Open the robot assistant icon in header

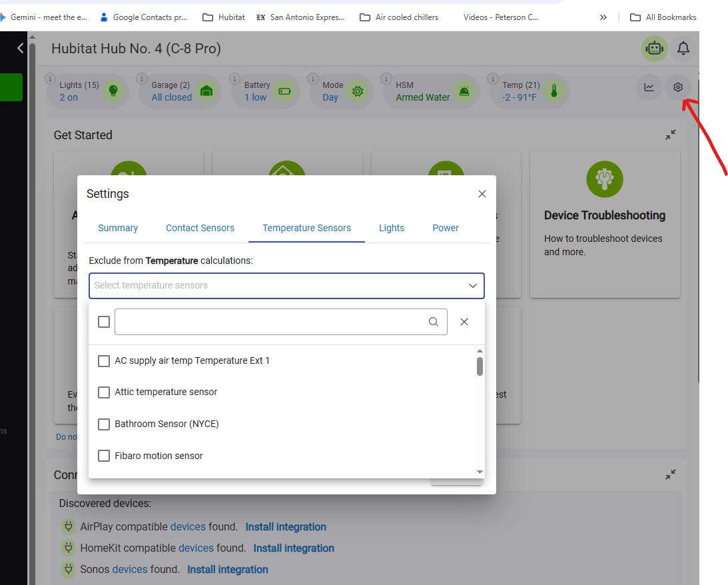[654, 48]
